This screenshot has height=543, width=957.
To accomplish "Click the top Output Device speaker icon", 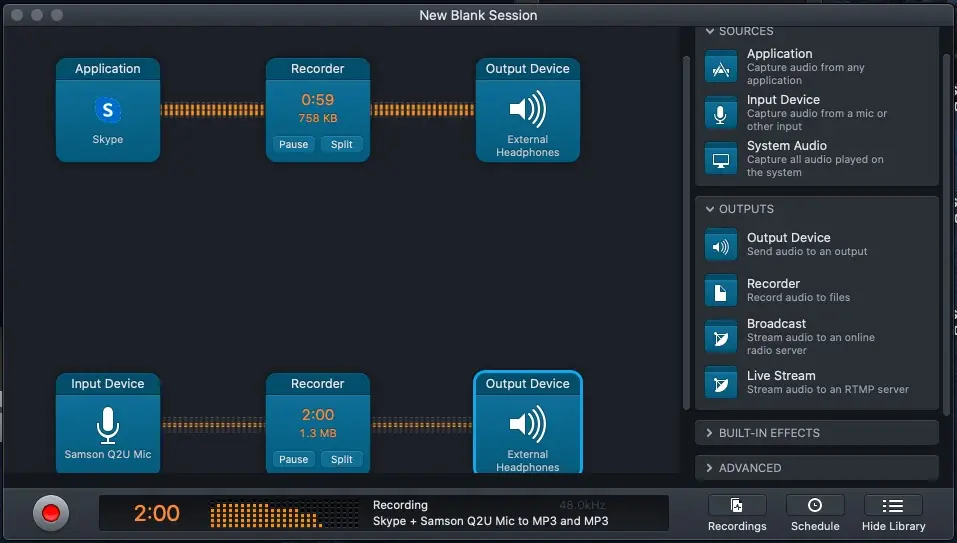I will point(527,109).
